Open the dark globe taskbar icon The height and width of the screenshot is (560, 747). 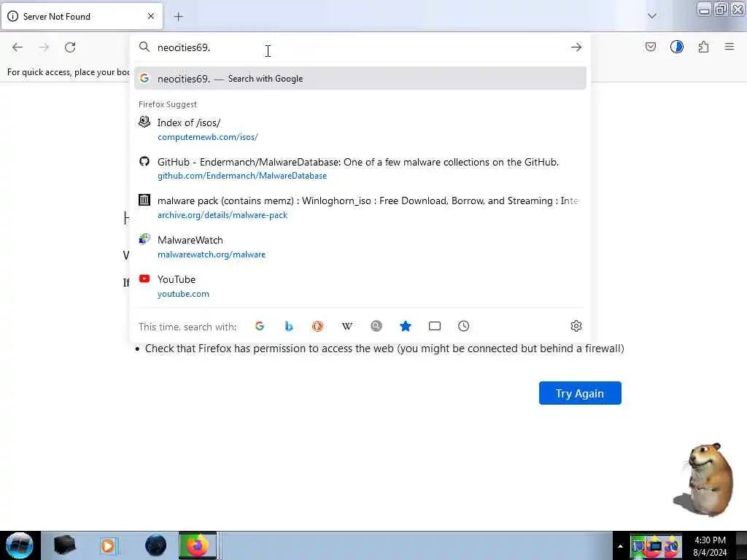[155, 545]
